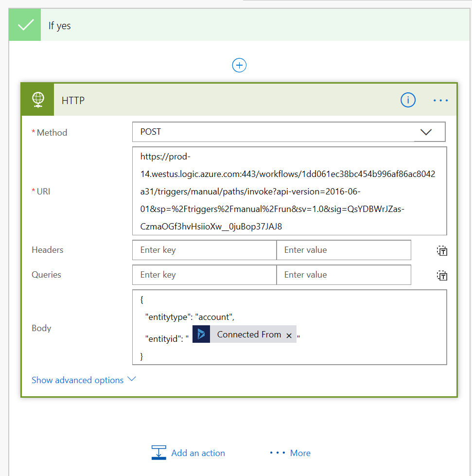This screenshot has width=472, height=476.
Task: Click into the URI text field
Action: 289,191
